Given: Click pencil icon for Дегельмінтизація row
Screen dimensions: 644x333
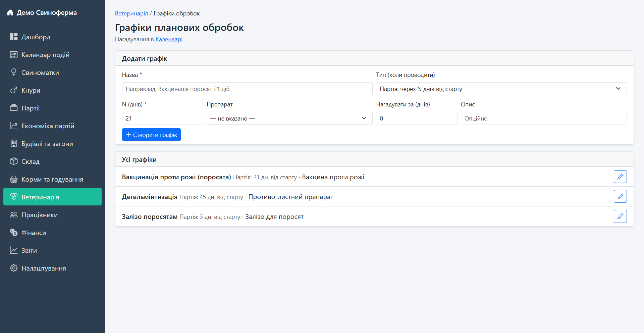Looking at the screenshot, I should click(x=620, y=196).
